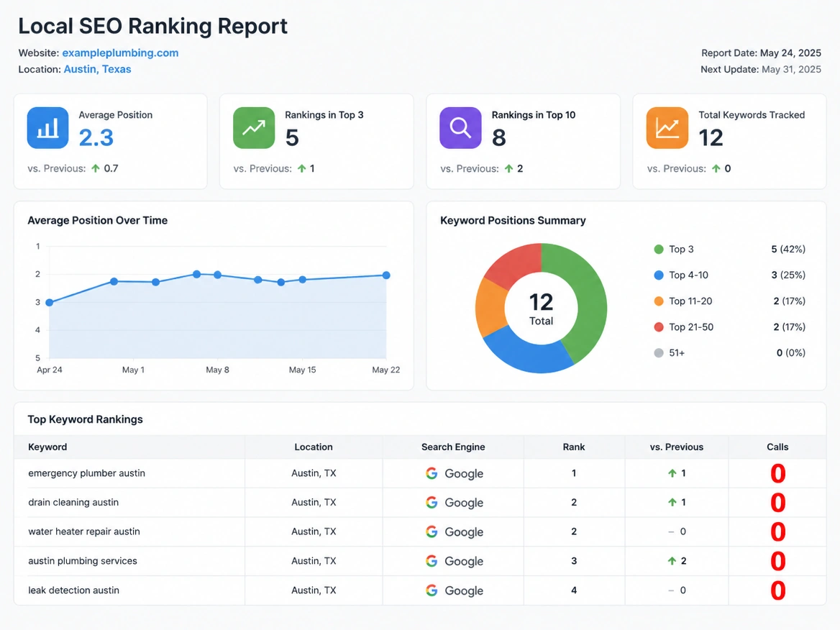Click the Next Update: May 31, 2025 text
Screen dimensions: 840x630
coord(761,69)
